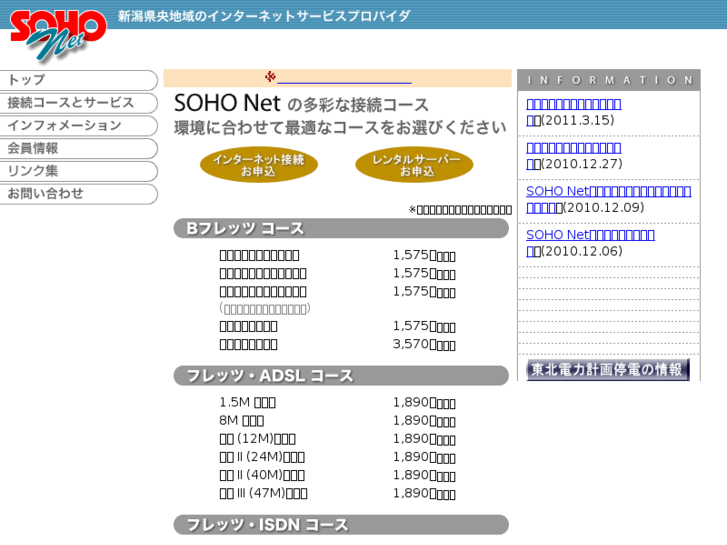Viewport: 727px width, 545px height.
Task: Click the red asterisk icon in notice bar
Action: point(270,77)
